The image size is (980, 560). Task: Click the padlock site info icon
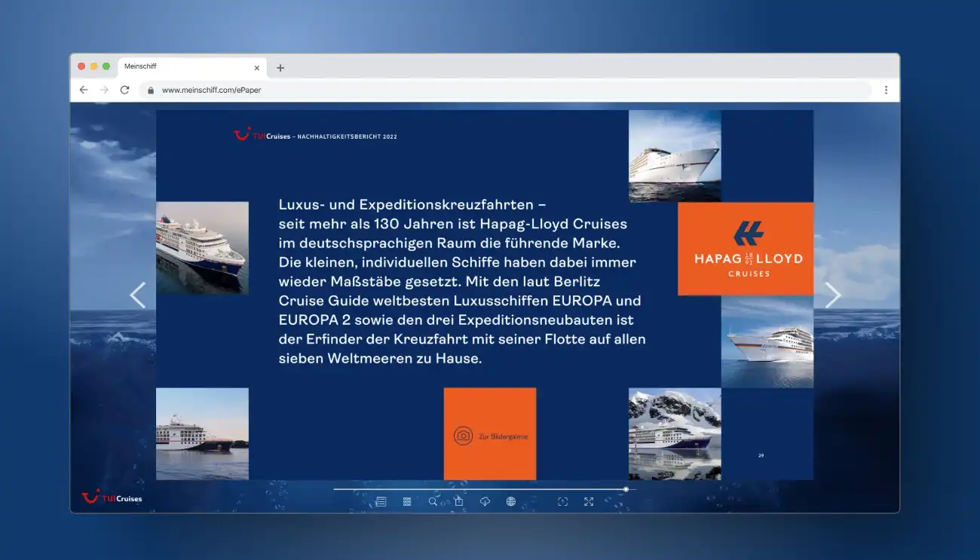(x=151, y=90)
